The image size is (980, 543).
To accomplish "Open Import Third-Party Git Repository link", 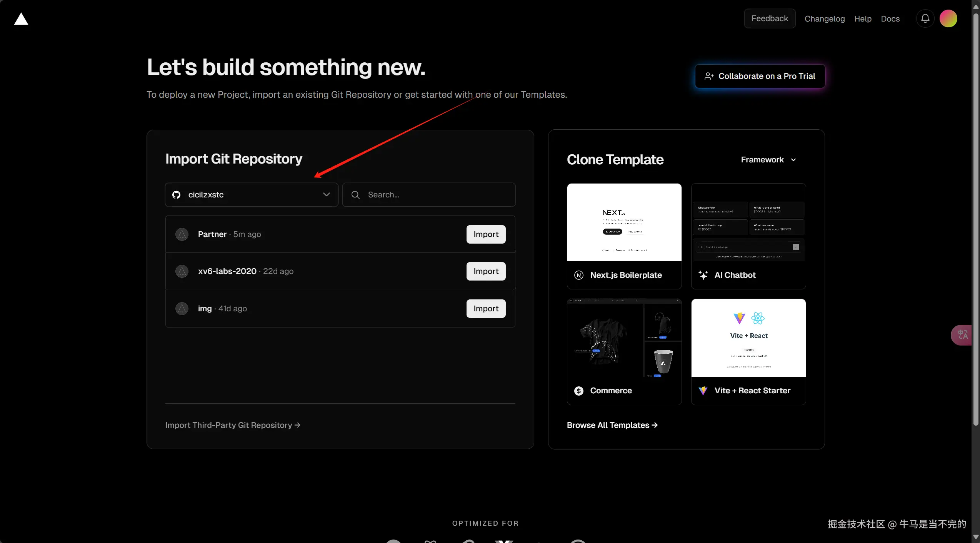I will 233,425.
